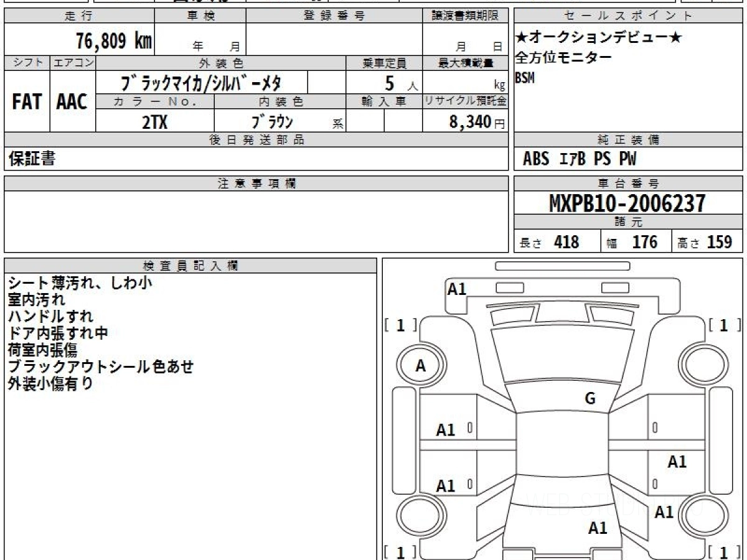Click the 乗車定員 header label

click(384, 63)
